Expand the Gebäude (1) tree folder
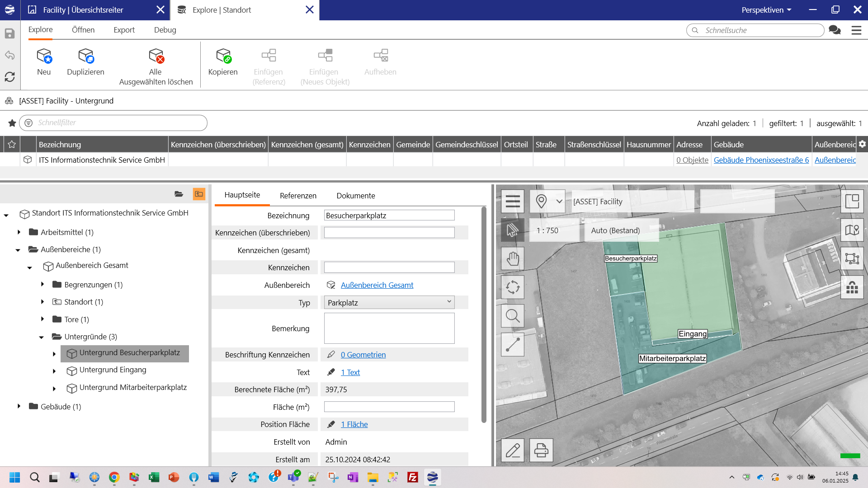 coord(19,406)
